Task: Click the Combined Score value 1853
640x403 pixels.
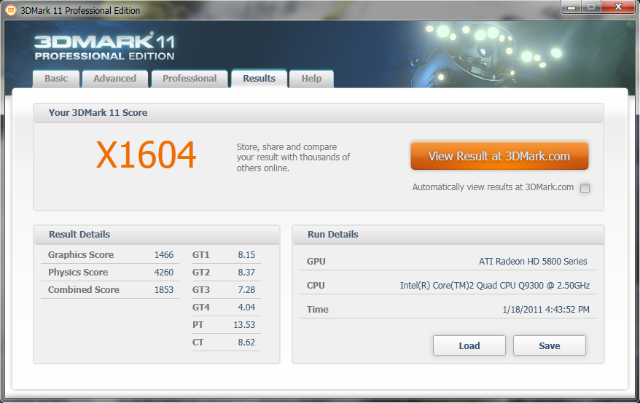Action: (164, 290)
